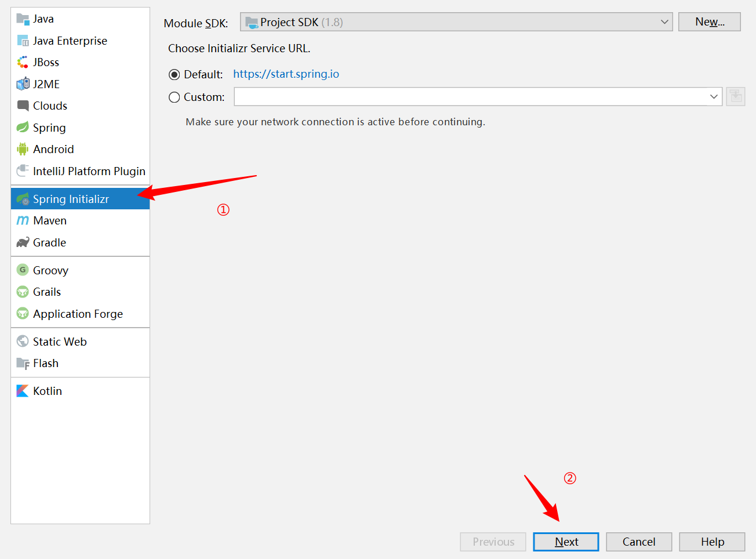Click the New... SDK button

[710, 21]
